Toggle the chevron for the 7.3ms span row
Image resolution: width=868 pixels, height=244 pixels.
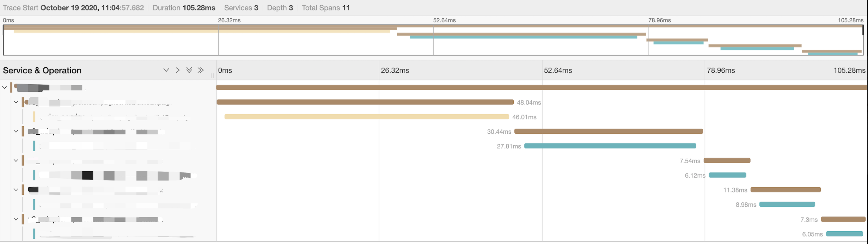point(16,219)
